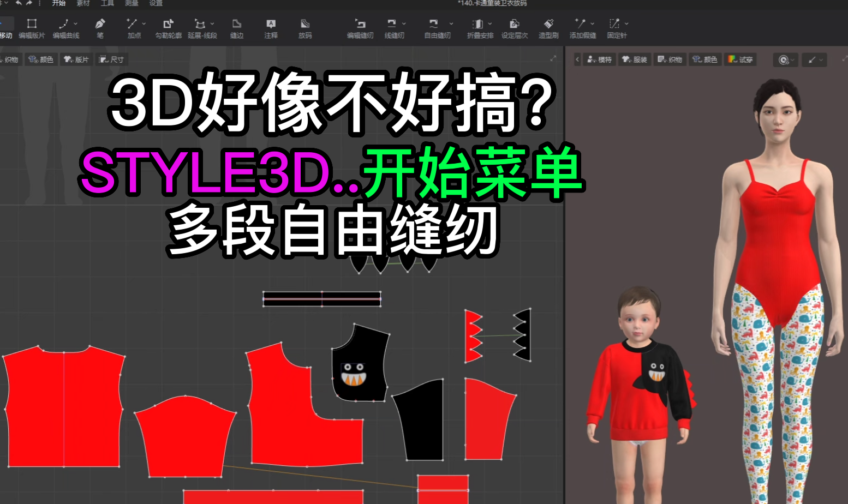This screenshot has height=504, width=848.
Task: Toggle 2D 织物 fabric display
Action: click(x=10, y=59)
